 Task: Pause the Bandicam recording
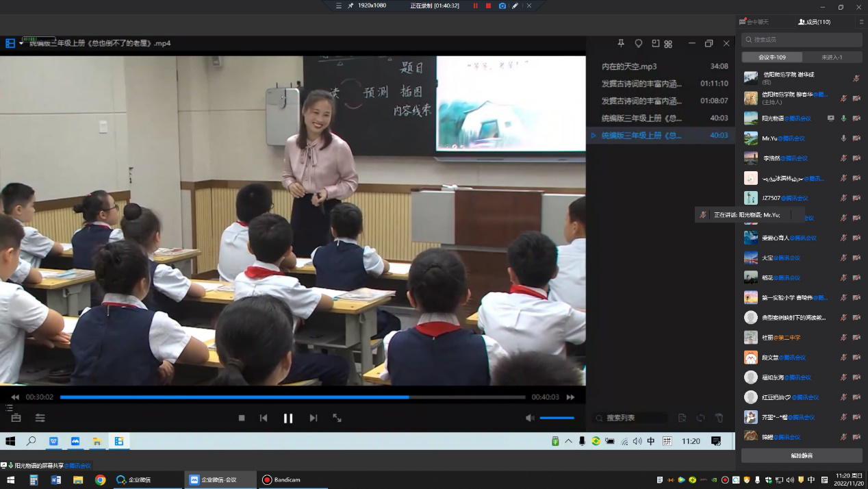click(x=475, y=5)
